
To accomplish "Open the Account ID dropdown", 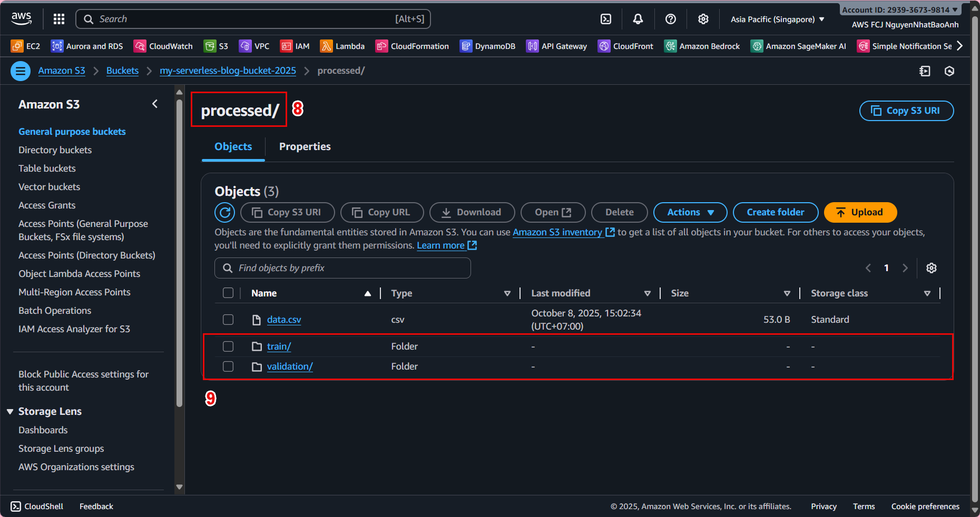I will tap(900, 9).
